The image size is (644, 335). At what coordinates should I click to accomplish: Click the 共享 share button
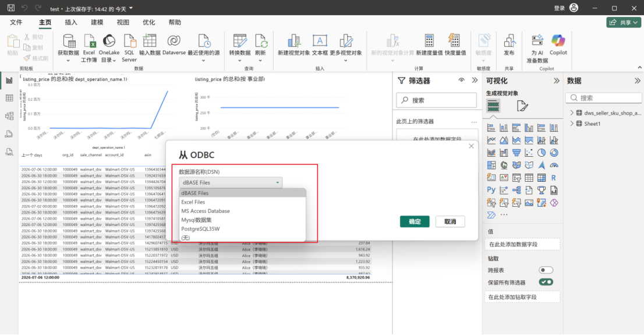click(x=624, y=22)
